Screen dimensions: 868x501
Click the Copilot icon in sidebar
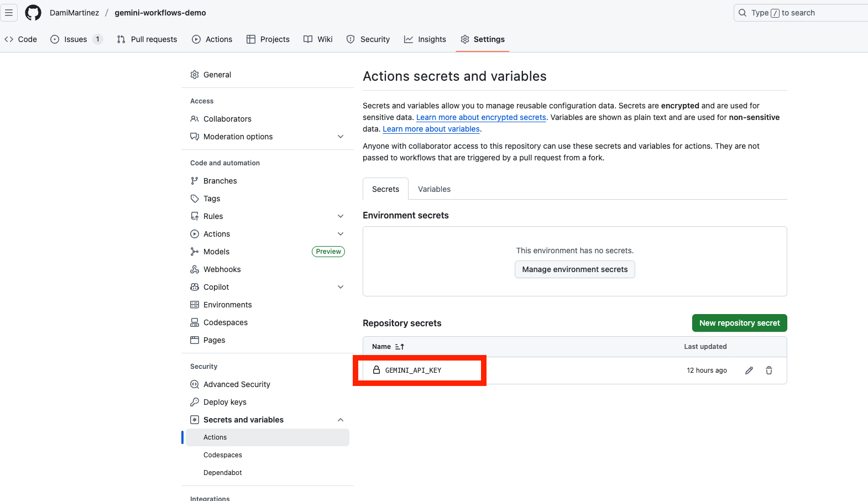(195, 287)
